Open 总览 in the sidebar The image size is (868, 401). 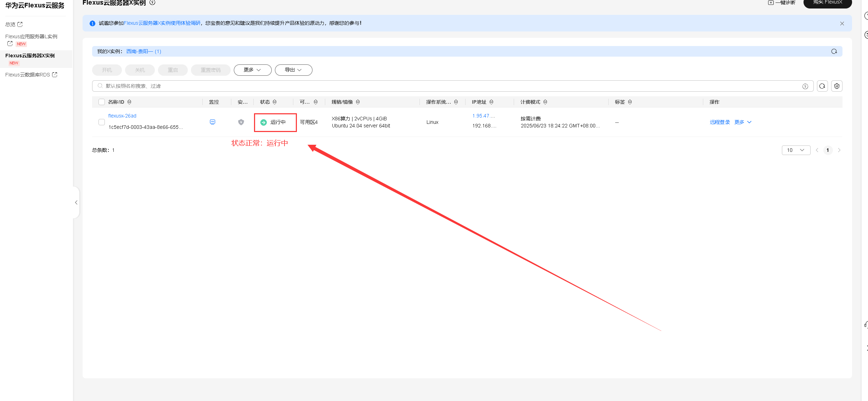tap(10, 24)
